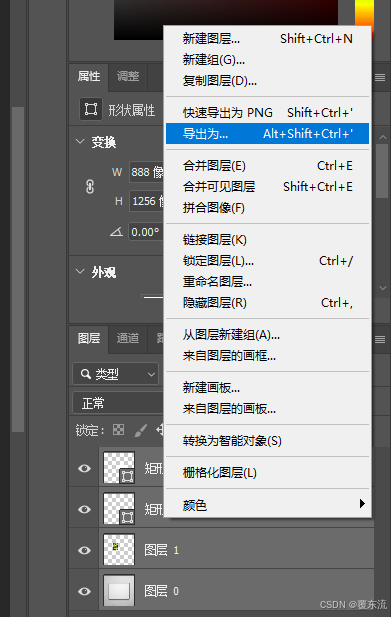The width and height of the screenshot is (391, 617).
Task: Click the highlighted 导出为... entry
Action: (x=267, y=134)
